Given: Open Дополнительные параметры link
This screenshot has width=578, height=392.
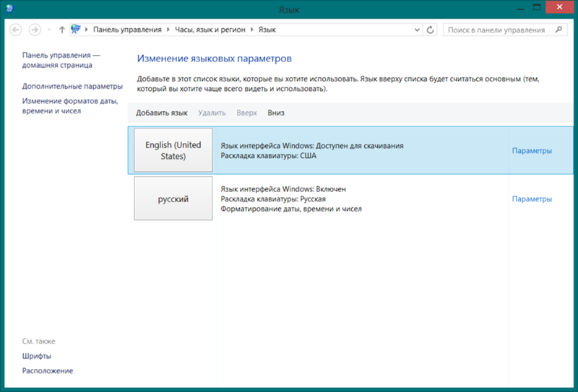Looking at the screenshot, I should pos(72,86).
